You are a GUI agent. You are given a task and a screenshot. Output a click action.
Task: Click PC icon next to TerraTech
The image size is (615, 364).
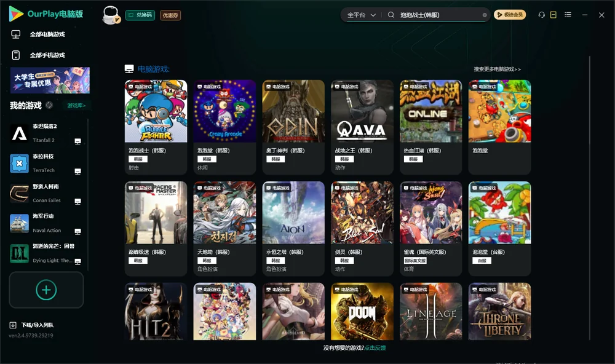pos(77,172)
